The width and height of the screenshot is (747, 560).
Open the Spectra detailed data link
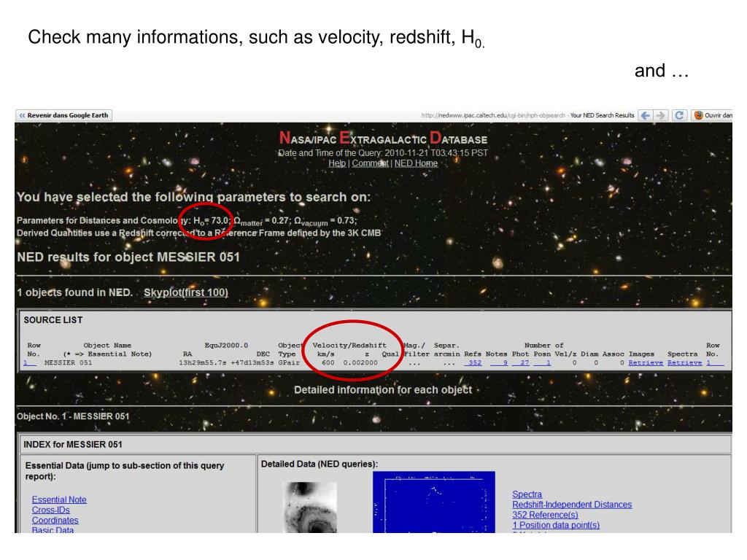[x=527, y=494]
